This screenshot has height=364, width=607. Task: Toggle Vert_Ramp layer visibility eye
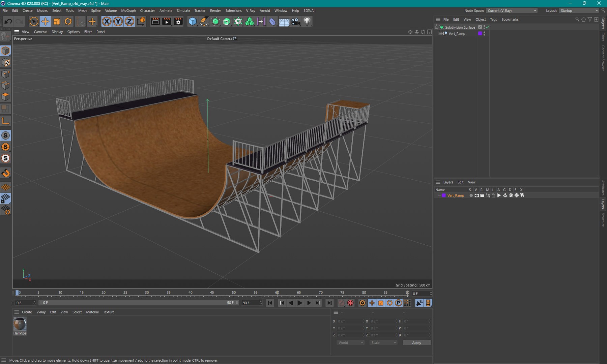pos(476,195)
